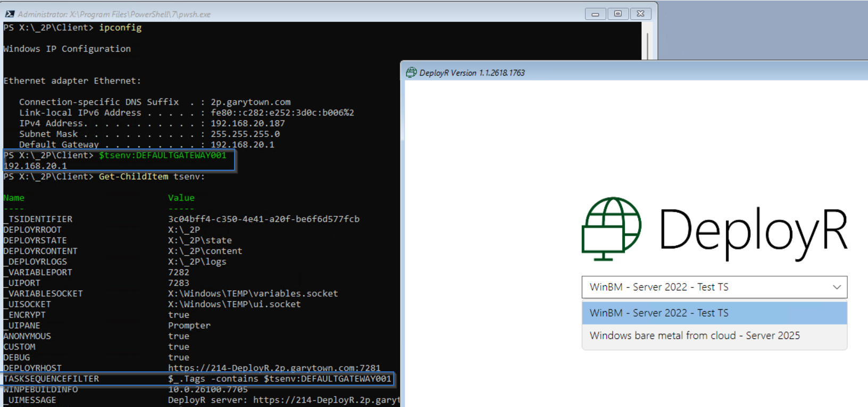This screenshot has width=868, height=407.
Task: Click the Value column header
Action: (x=181, y=198)
